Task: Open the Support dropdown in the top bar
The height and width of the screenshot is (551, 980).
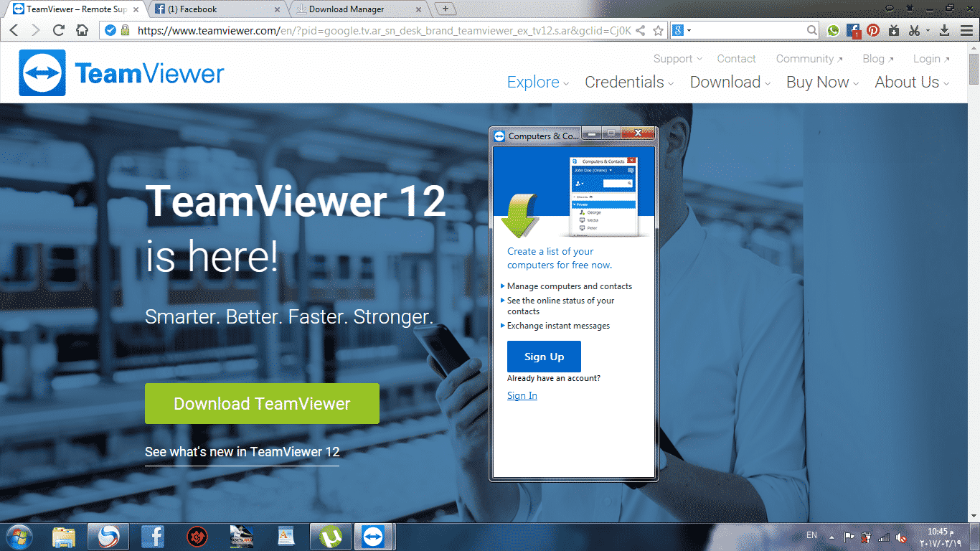Action: point(677,59)
